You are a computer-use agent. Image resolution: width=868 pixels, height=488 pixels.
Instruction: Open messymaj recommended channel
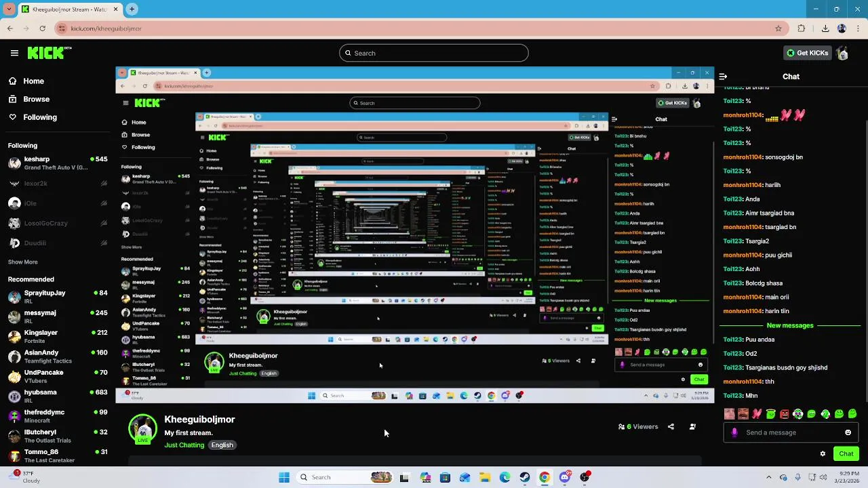[x=57, y=317]
